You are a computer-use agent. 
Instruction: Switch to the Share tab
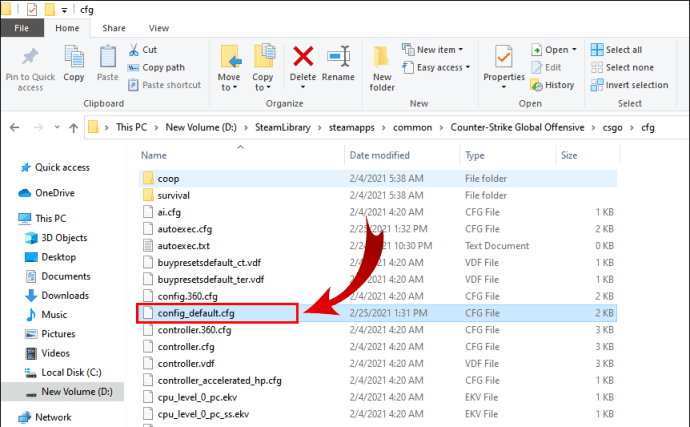114,28
